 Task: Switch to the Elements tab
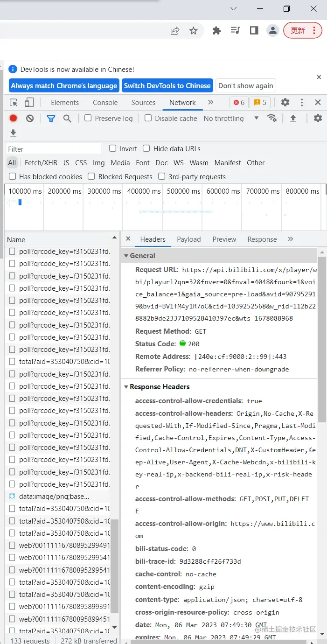click(x=65, y=103)
